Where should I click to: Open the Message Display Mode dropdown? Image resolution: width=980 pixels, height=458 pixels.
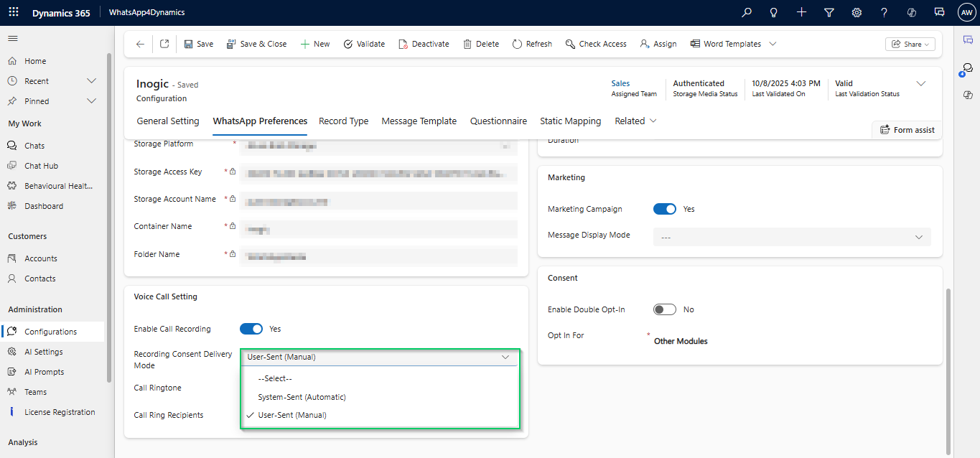(x=791, y=237)
